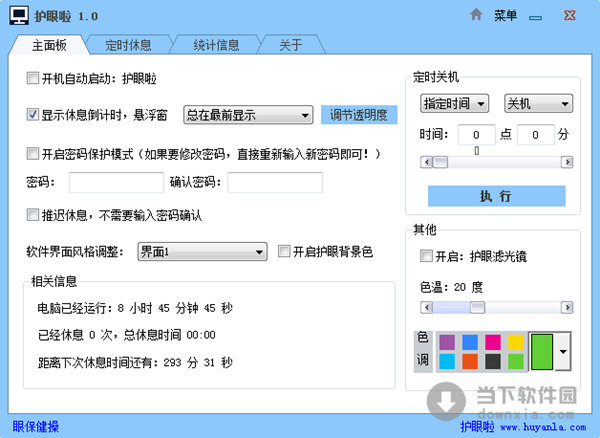Viewport: 600px width, 438px height.
Task: Close the 护眼啦 window
Action: 569,15
